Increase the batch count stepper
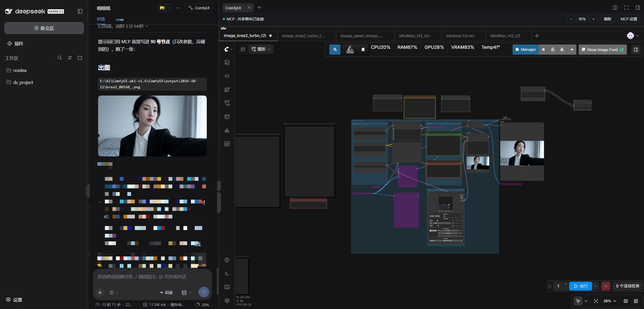The width and height of the screenshot is (644, 309). 566,284
